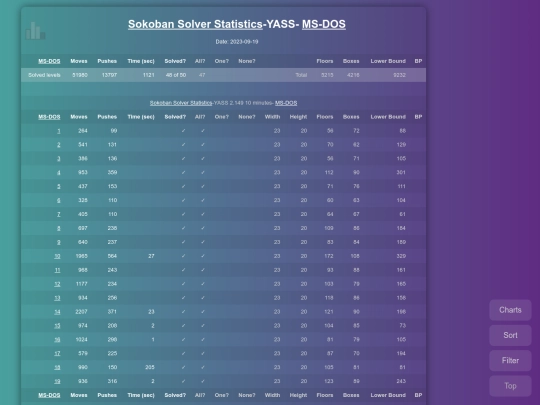Click the moves value '1177' in level 12 row
540x405 pixels.
tap(81, 284)
